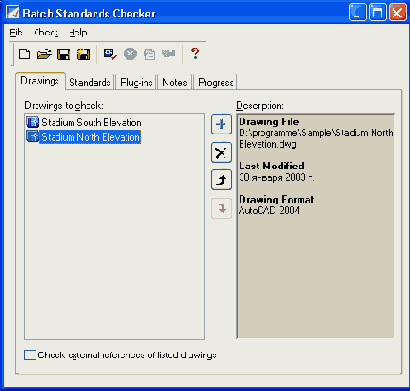The image size is (410, 391).
Task: Close the Batch Standards Checker window
Action: click(x=398, y=12)
